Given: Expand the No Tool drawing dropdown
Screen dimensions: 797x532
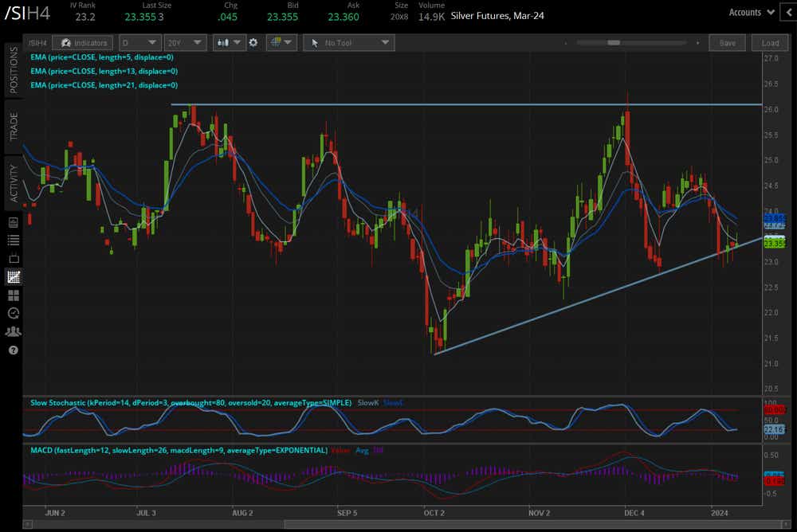Looking at the screenshot, I should point(348,43).
